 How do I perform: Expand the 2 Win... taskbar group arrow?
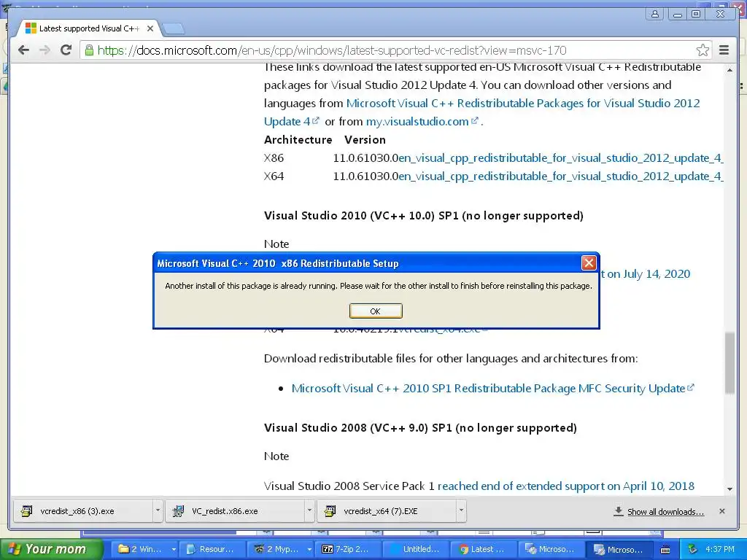(x=174, y=550)
